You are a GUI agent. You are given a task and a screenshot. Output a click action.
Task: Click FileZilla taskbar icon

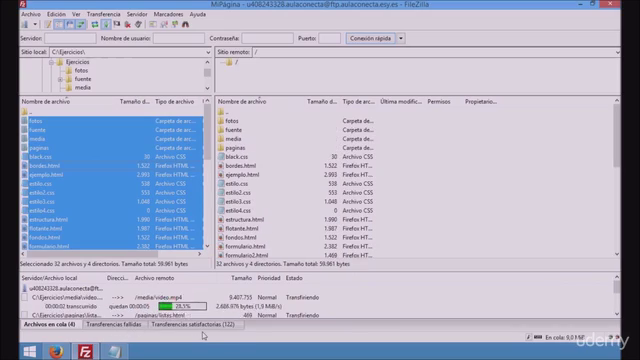click(x=85, y=351)
